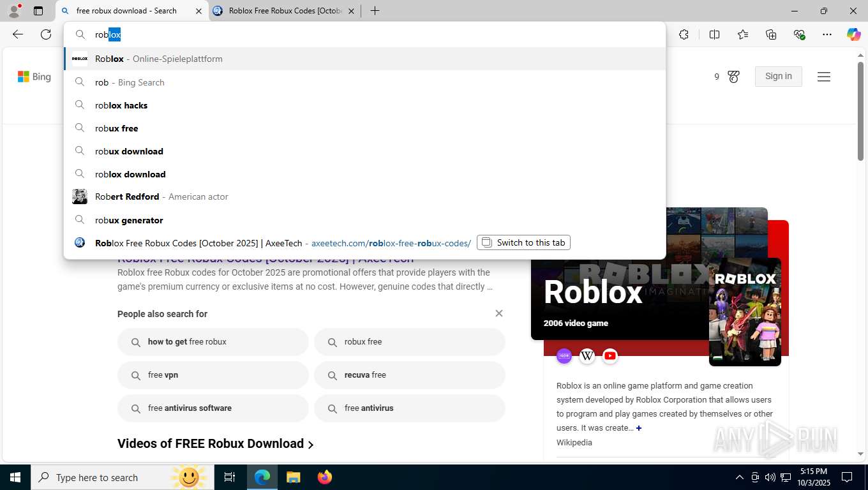Screen dimensions: 868x490
Task: Expand Videos of FREE Robux Download chevron
Action: pyautogui.click(x=311, y=445)
